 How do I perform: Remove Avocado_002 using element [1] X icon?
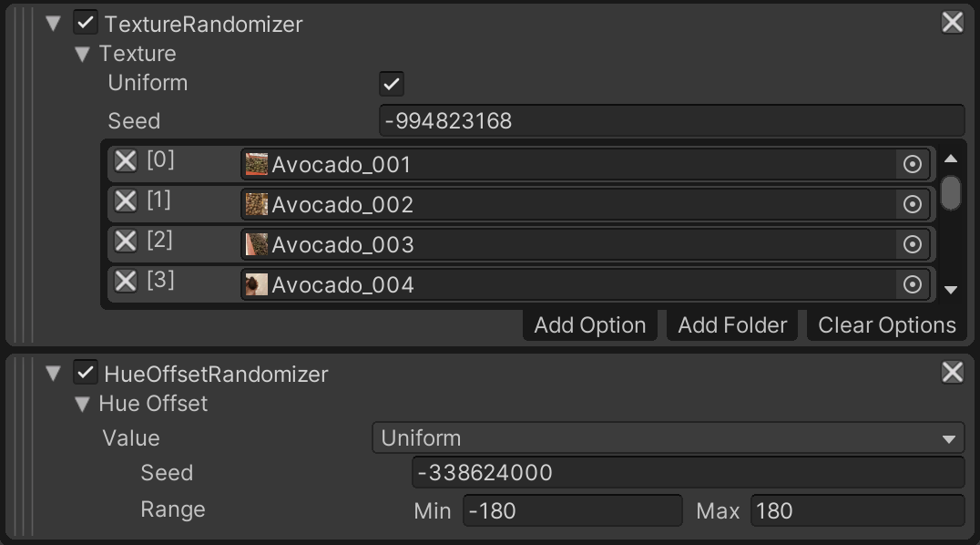pyautogui.click(x=125, y=202)
